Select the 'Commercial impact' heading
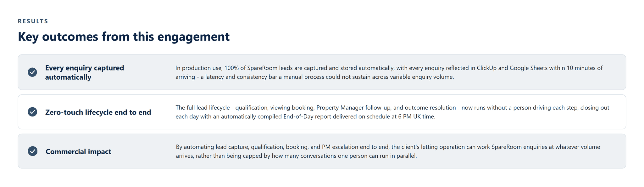Viewport: 644px width, 187px height. [78, 151]
